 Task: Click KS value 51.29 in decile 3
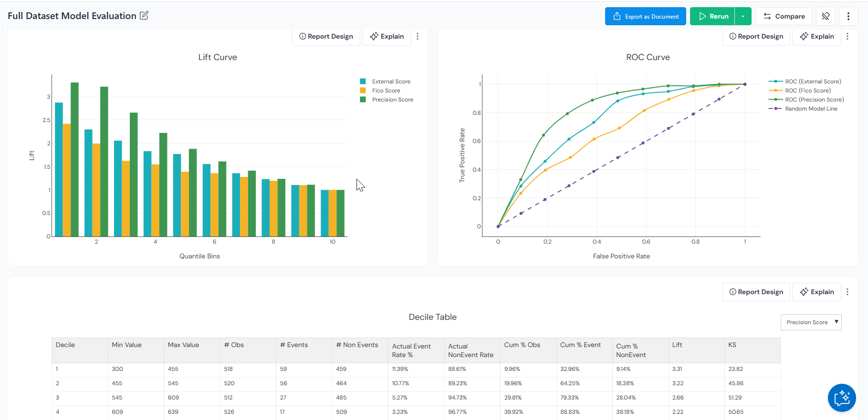pyautogui.click(x=735, y=398)
